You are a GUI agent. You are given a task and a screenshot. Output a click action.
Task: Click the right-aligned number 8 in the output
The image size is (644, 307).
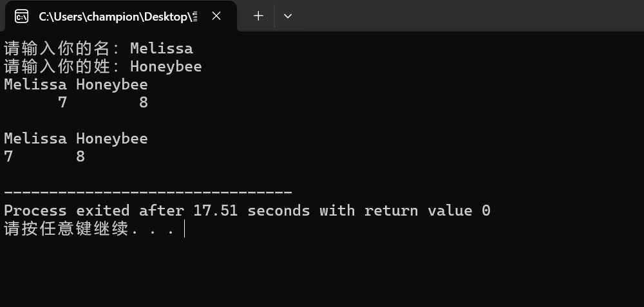(144, 102)
